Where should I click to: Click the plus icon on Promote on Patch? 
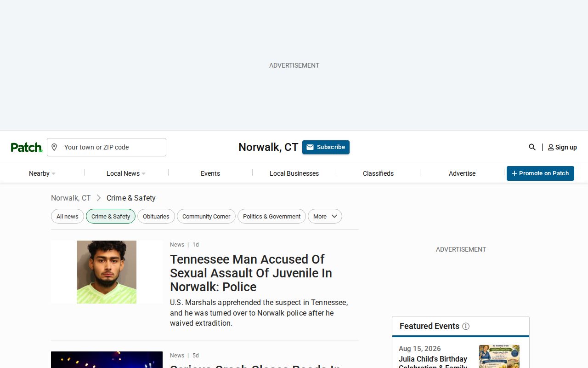click(x=514, y=173)
